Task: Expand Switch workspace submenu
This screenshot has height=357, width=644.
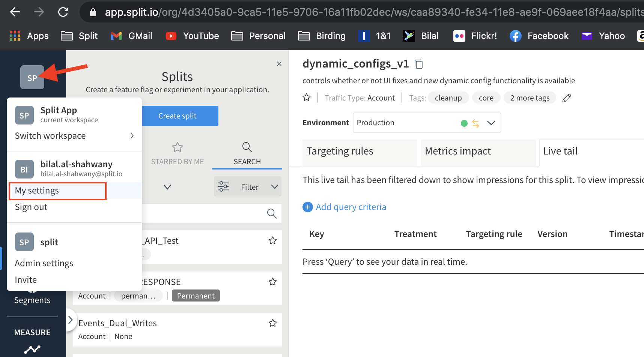Action: [74, 136]
